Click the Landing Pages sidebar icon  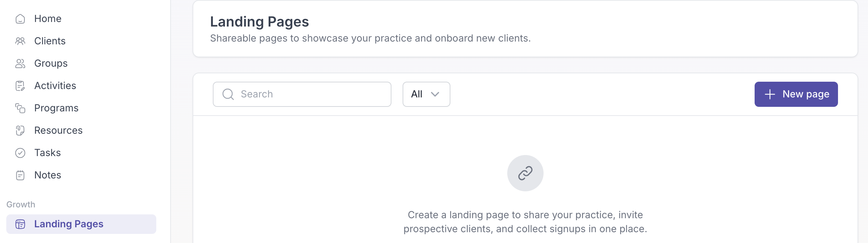(x=20, y=224)
